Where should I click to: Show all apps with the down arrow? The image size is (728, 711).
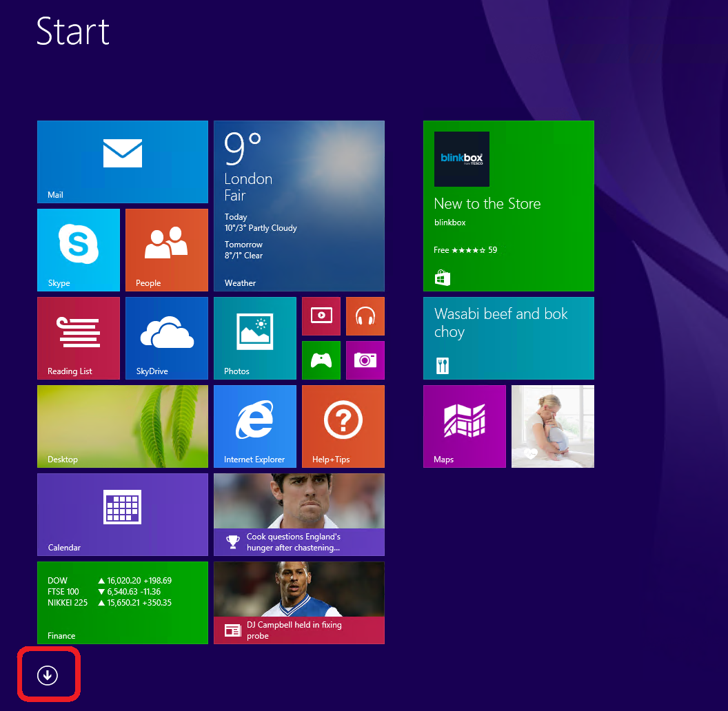[x=48, y=675]
